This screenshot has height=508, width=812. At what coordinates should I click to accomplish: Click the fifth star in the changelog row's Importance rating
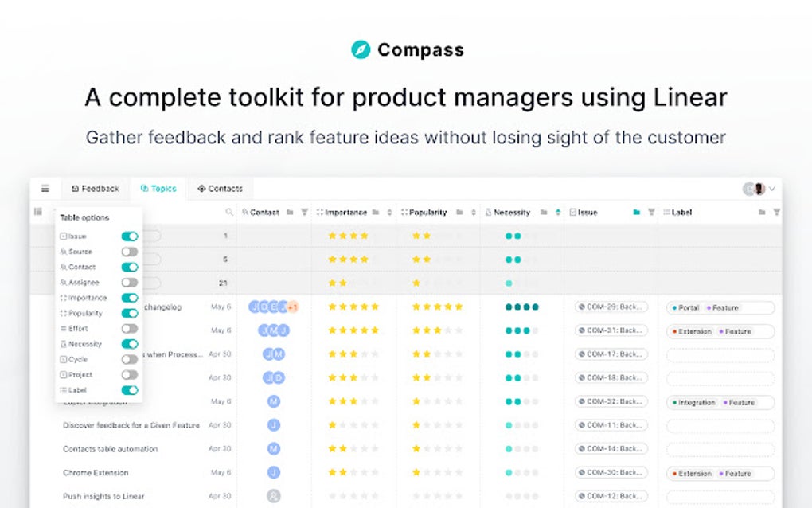[375, 307]
